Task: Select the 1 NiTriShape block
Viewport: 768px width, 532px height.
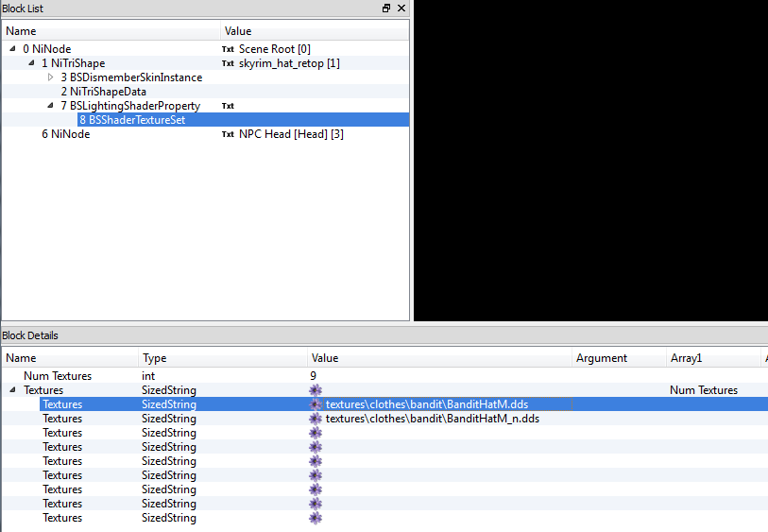Action: pyautogui.click(x=73, y=63)
